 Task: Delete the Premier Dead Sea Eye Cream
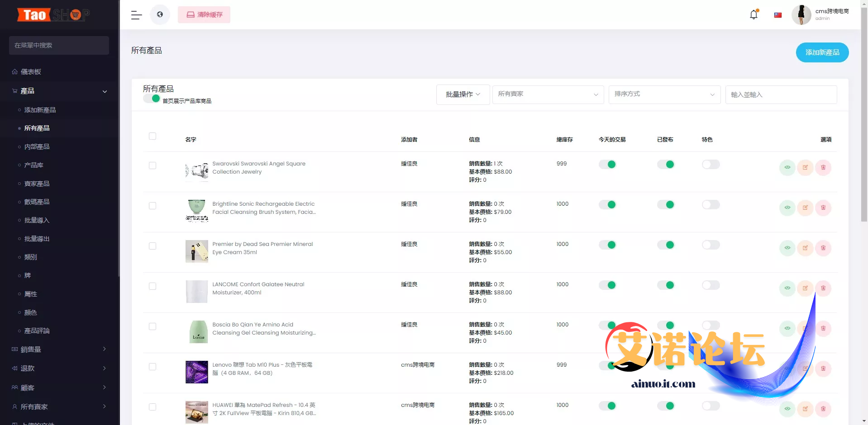click(x=823, y=248)
